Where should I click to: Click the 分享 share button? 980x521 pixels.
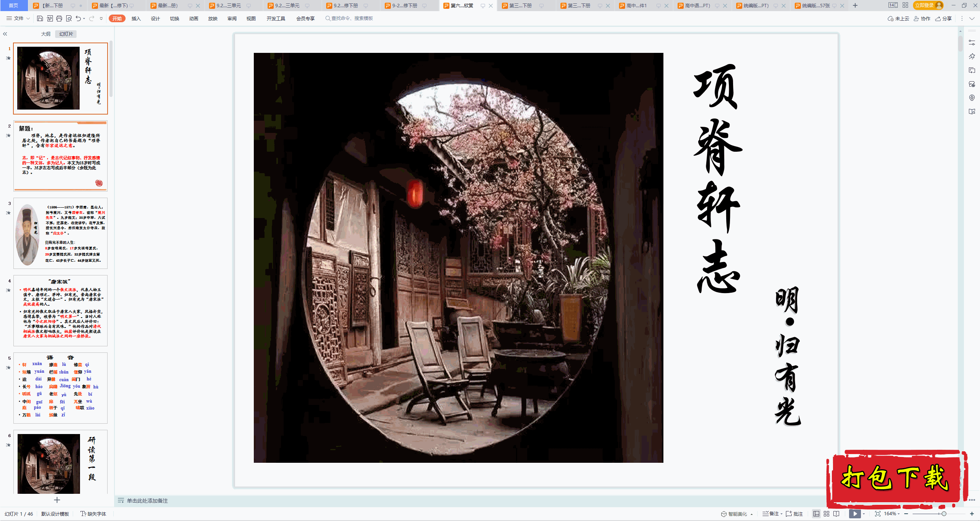pos(943,18)
